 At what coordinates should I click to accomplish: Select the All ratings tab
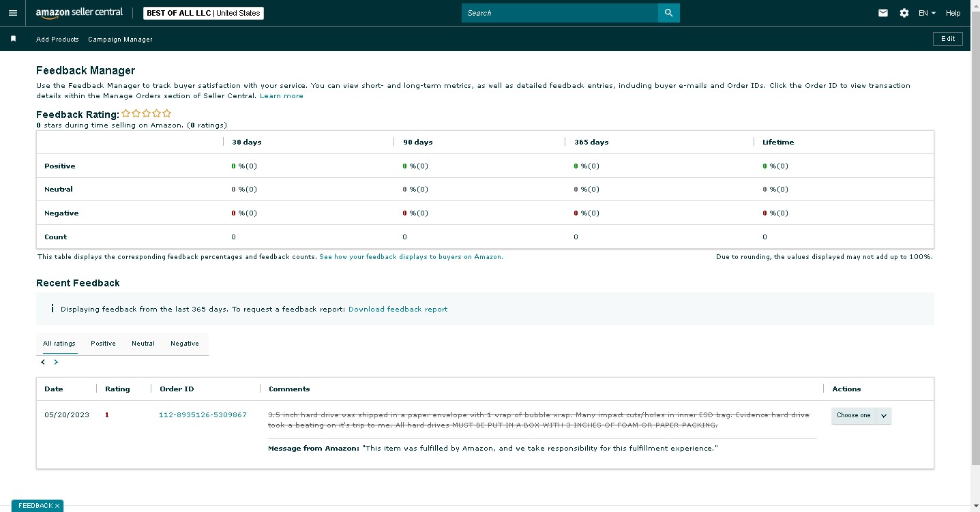[x=59, y=344]
